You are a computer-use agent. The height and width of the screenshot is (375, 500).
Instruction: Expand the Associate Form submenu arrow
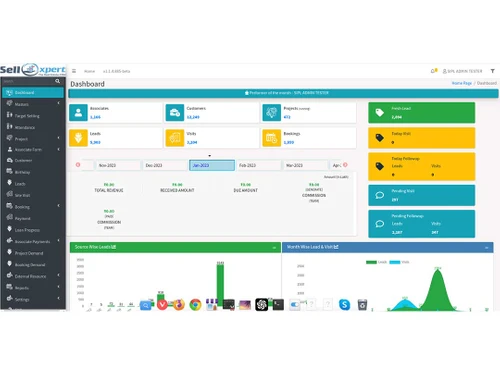[59, 149]
